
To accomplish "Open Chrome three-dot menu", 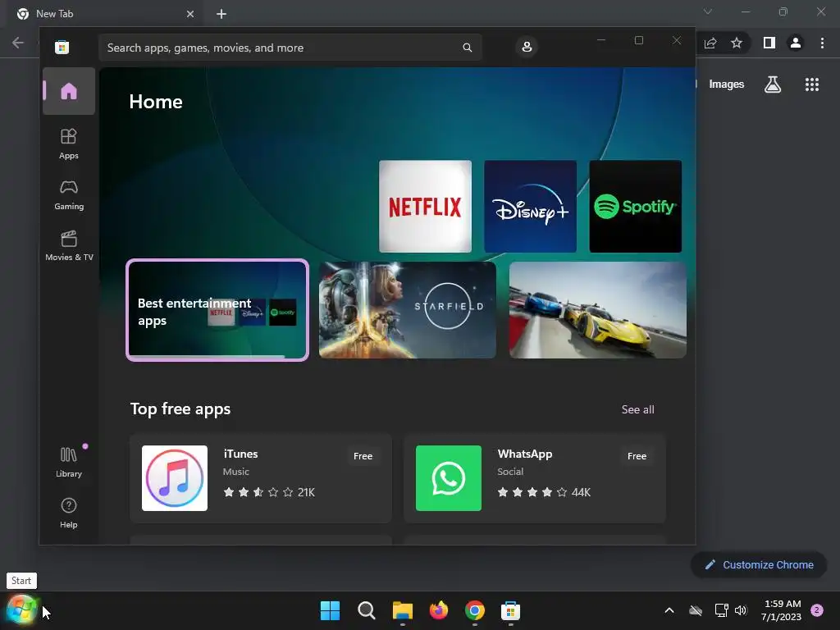I will click(822, 43).
